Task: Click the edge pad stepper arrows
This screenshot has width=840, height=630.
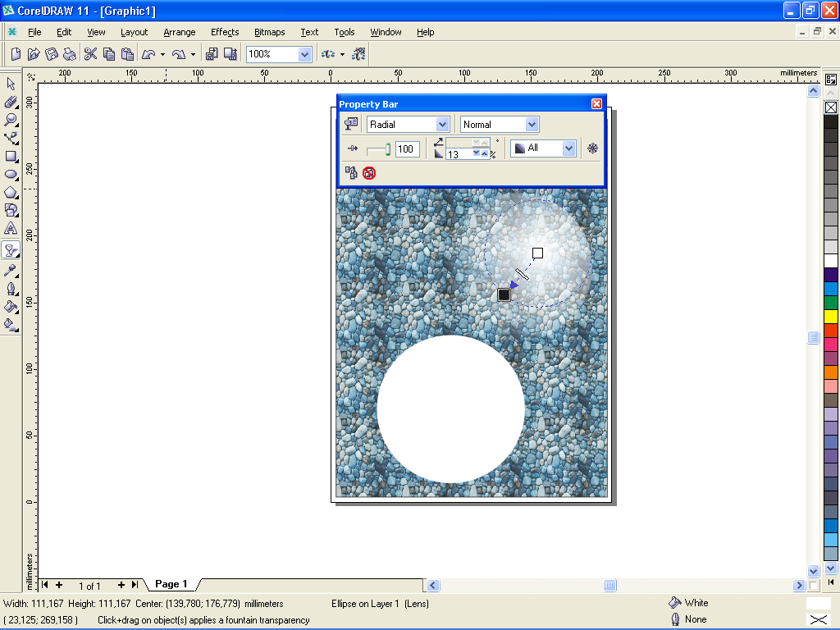Action: (x=481, y=153)
